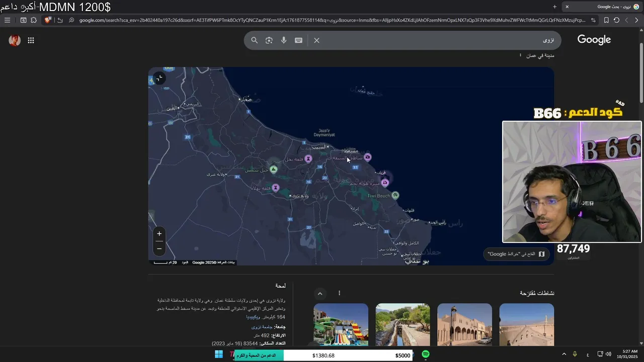
Task: Click the Tiwi Beach map marker
Action: point(395,196)
